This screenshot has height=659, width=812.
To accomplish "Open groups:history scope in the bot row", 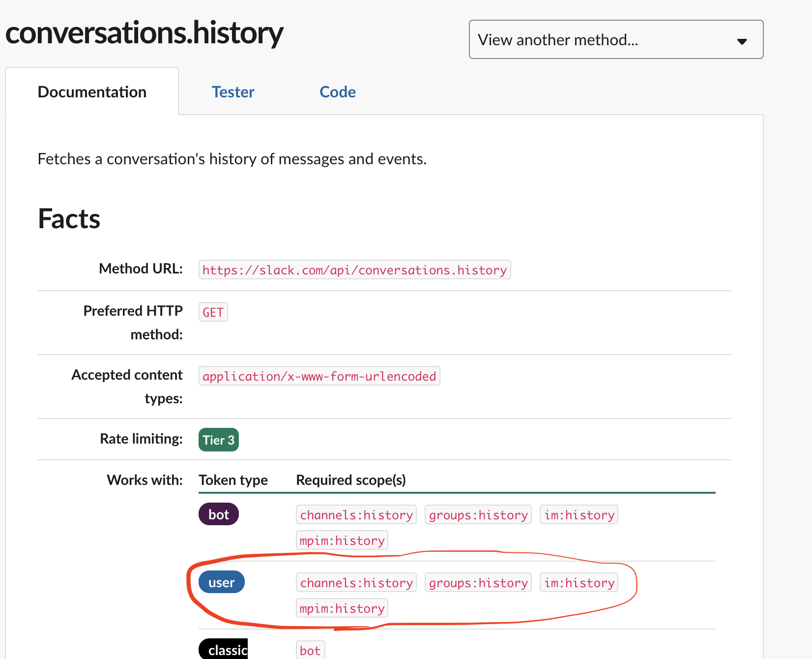I will pos(478,515).
